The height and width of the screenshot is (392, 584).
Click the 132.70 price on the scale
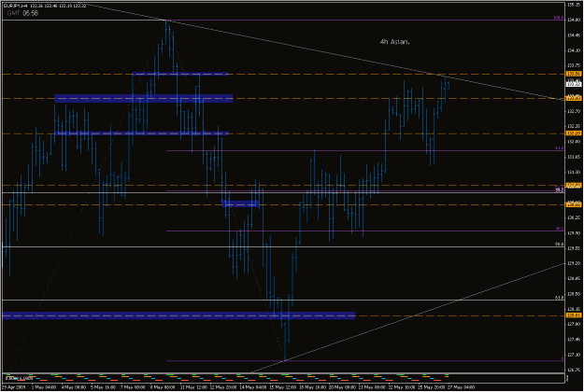(574, 111)
